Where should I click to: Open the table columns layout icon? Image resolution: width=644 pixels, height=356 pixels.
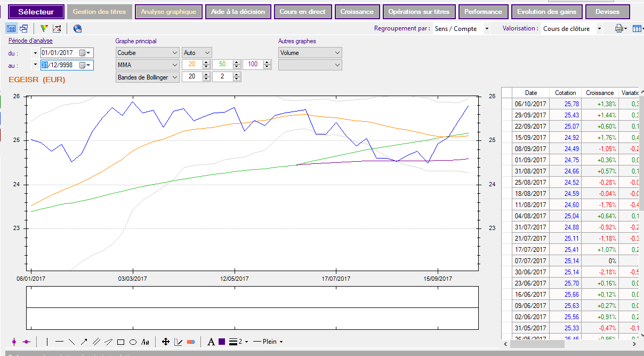pyautogui.click(x=637, y=29)
